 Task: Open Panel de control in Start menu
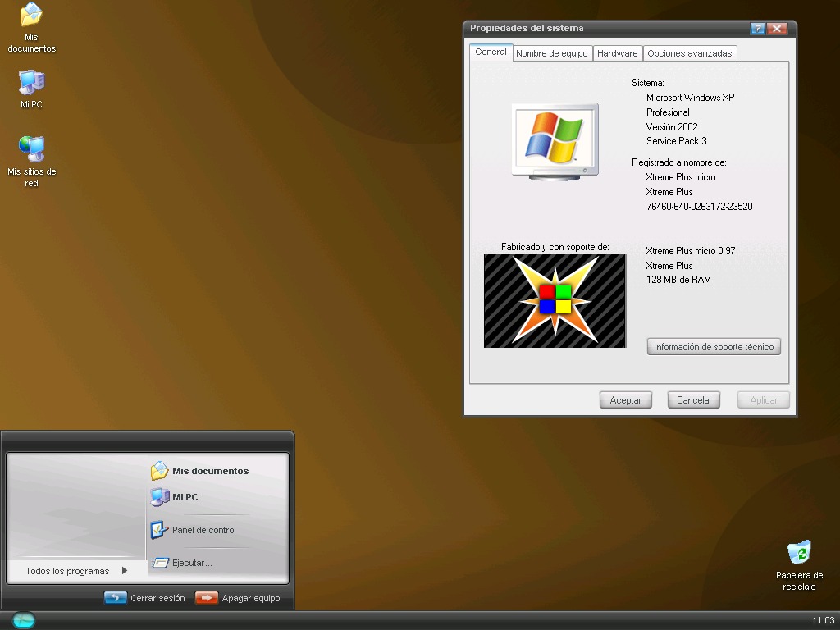(x=194, y=530)
